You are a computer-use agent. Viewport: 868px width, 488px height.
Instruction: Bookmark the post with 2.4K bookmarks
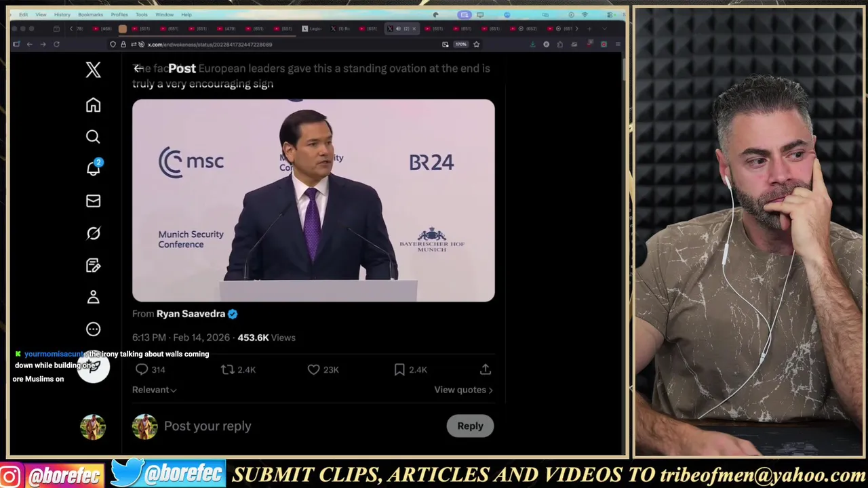[x=399, y=369]
